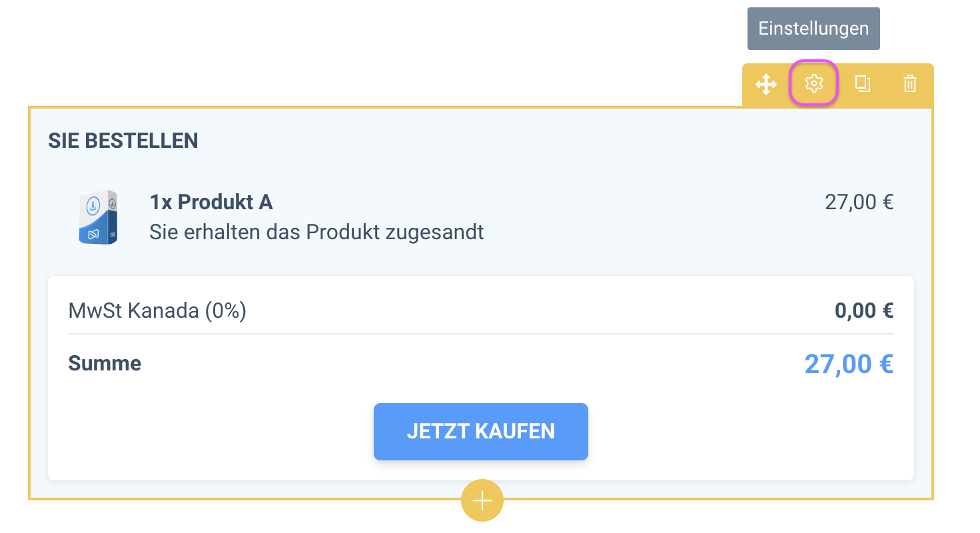Click the logo on product box front
Image resolution: width=980 pixels, height=533 pixels.
point(93,233)
